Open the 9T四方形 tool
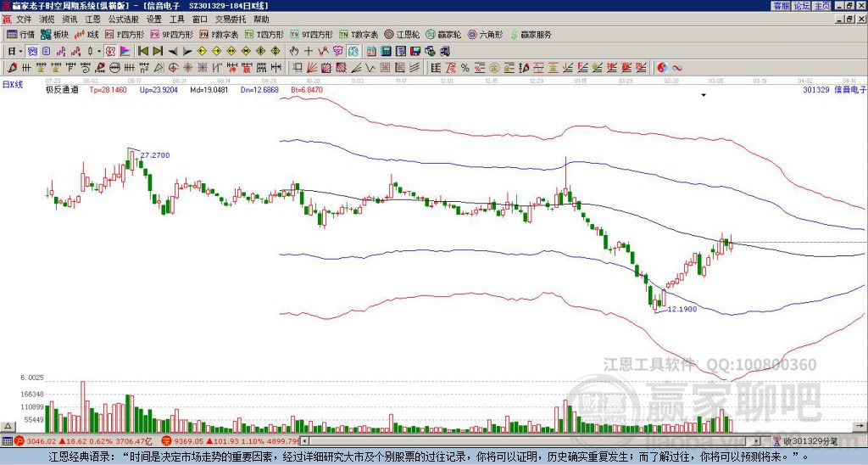 pyautogui.click(x=312, y=34)
